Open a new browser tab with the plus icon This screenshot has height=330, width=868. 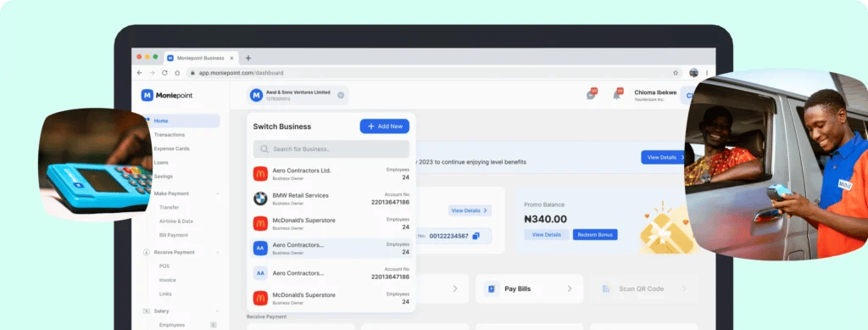click(x=248, y=58)
